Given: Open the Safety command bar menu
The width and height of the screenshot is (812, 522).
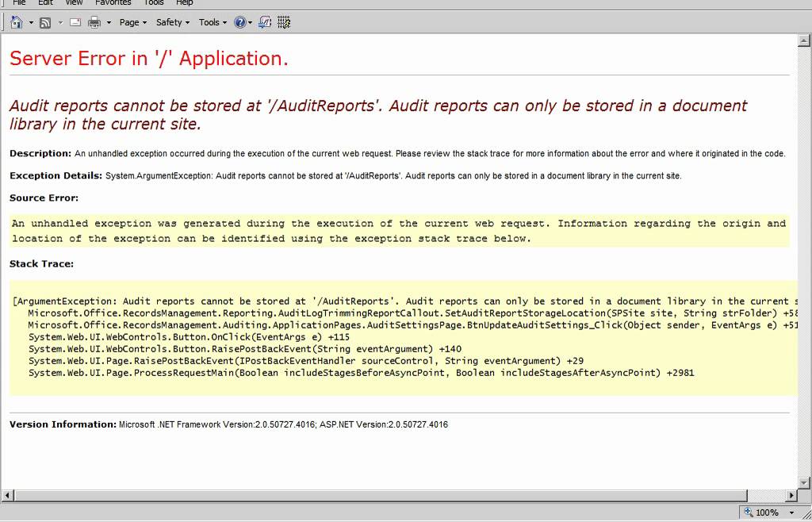Looking at the screenshot, I should [x=173, y=22].
